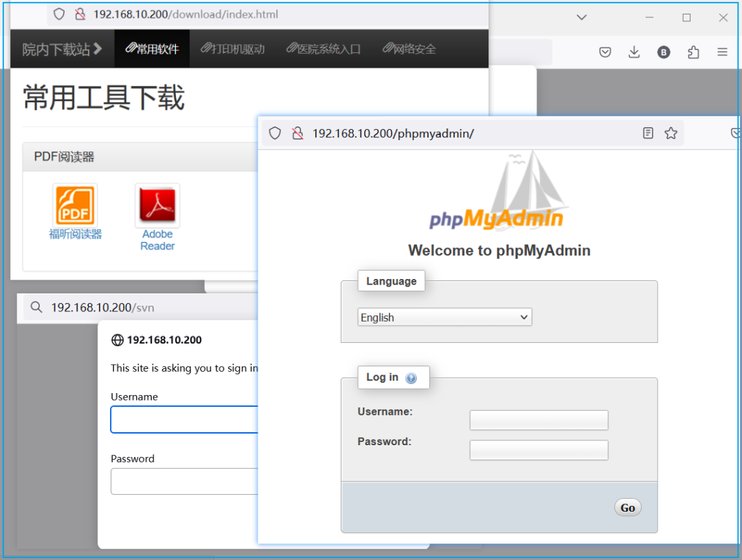Click crossed lock icon beside phpmyadmin URL
This screenshot has height=560, width=742.
tap(297, 133)
